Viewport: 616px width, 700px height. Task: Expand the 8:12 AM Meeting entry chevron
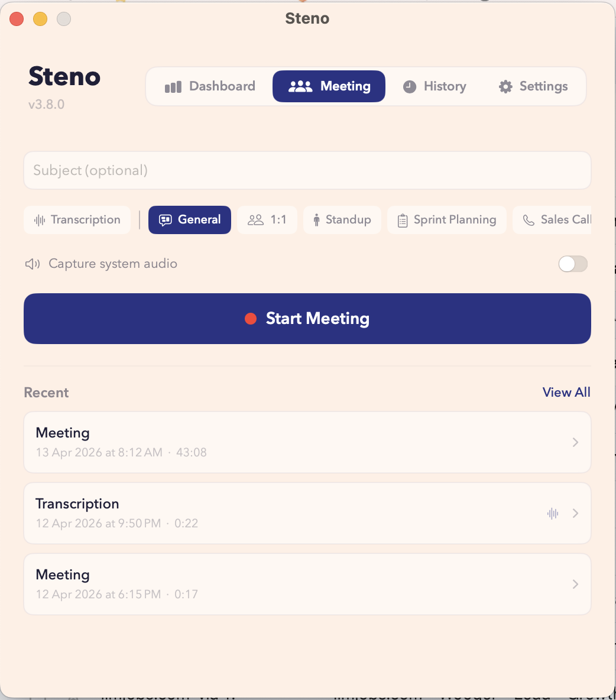[575, 442]
